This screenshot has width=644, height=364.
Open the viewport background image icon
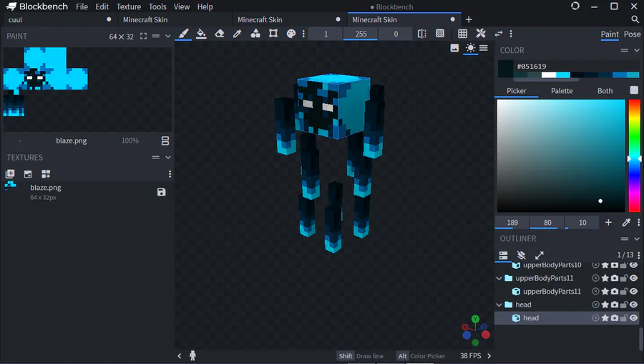[454, 48]
